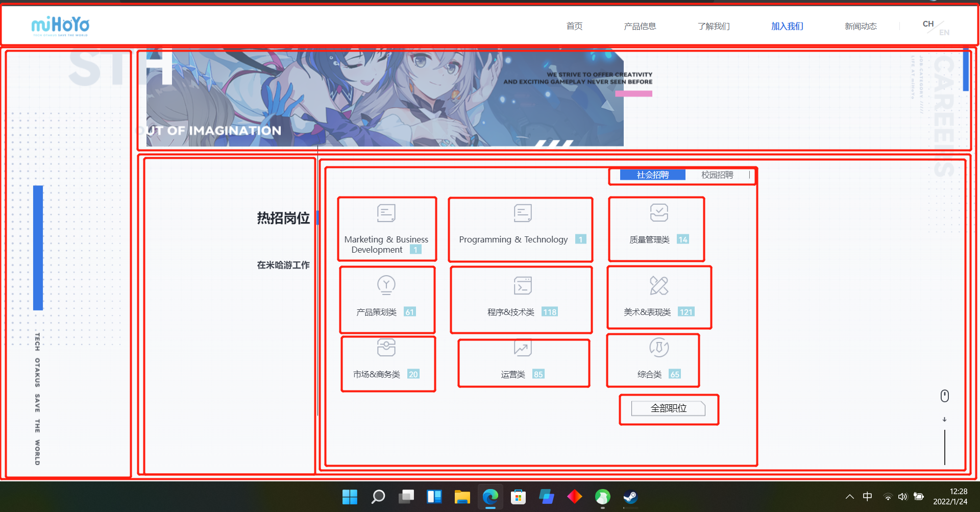Viewport: 980px width, 512px height.
Task: Click the 121 count badge for 美术&表现类
Action: (x=687, y=312)
